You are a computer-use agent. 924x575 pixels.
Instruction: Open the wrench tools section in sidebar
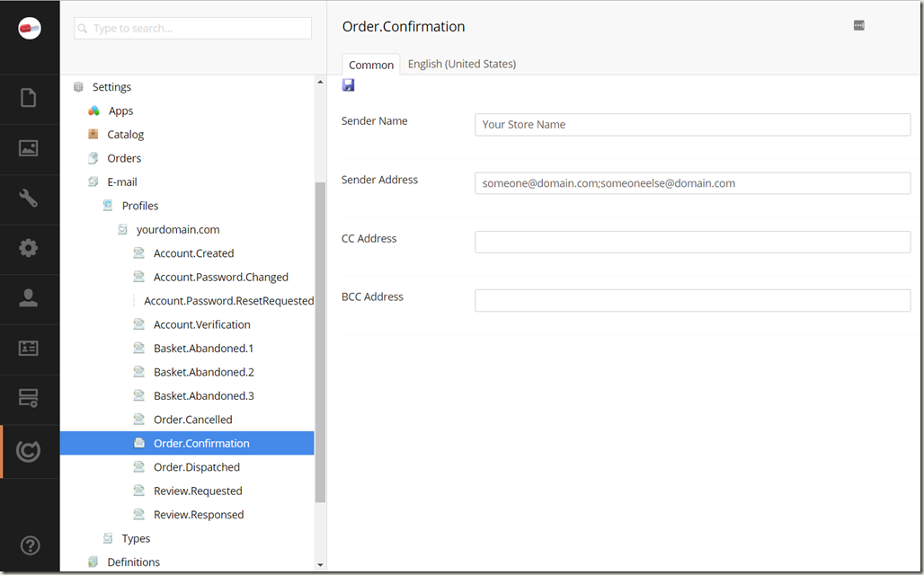(x=29, y=199)
